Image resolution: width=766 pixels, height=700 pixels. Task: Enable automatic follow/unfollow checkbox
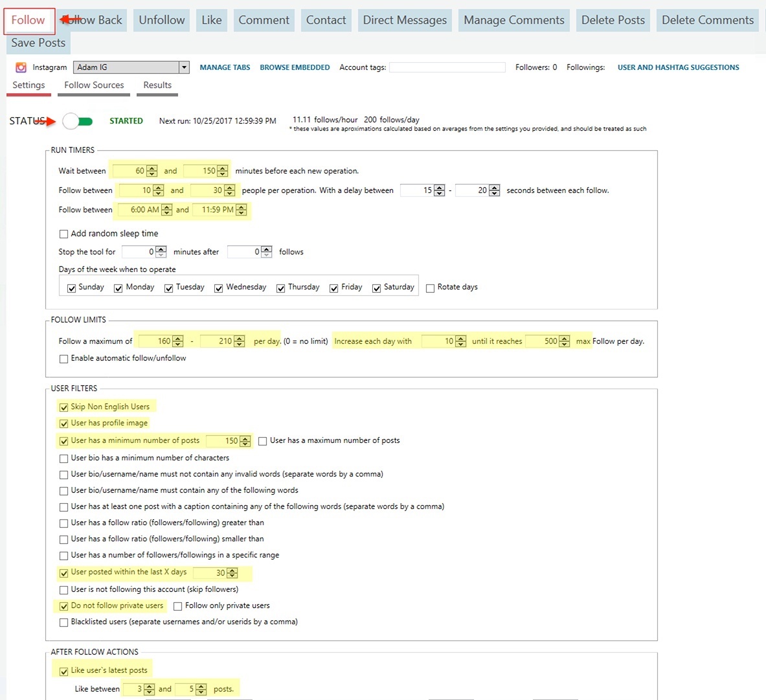pos(63,359)
